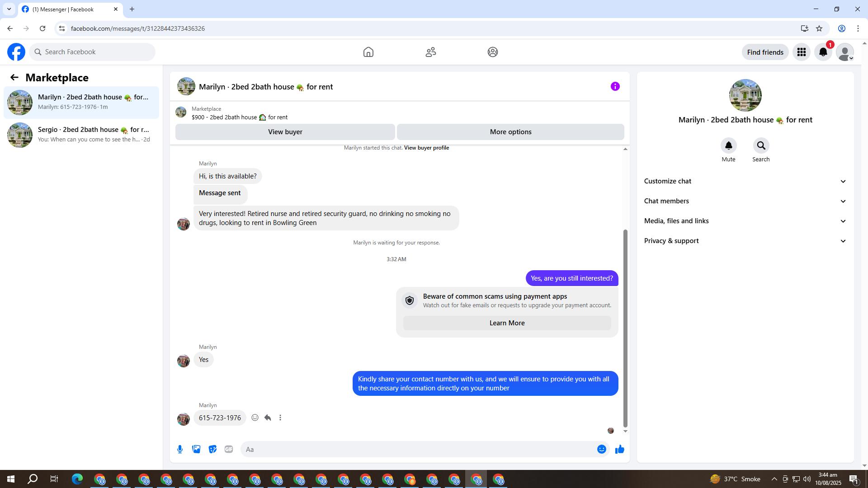Send a thumbs-up like

point(619,449)
